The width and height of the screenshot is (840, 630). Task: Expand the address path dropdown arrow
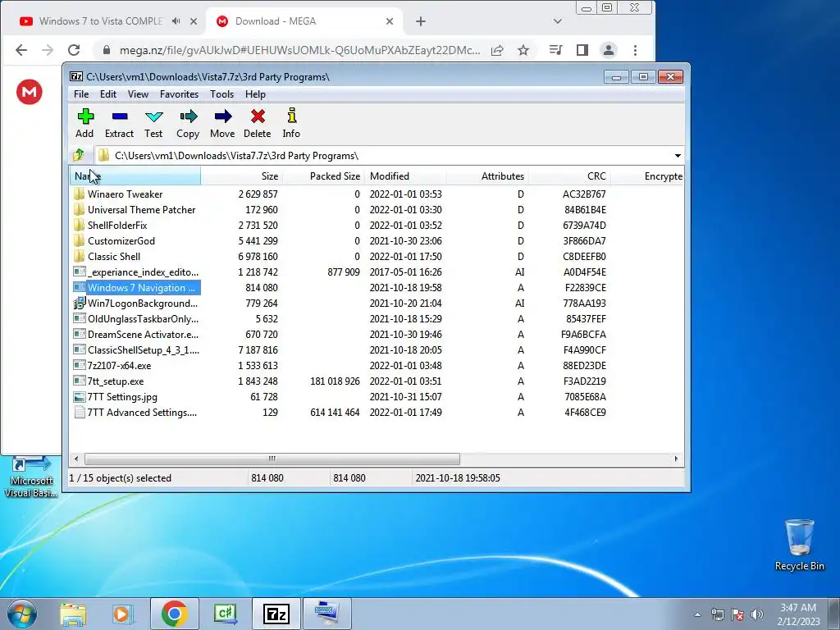[x=678, y=155]
